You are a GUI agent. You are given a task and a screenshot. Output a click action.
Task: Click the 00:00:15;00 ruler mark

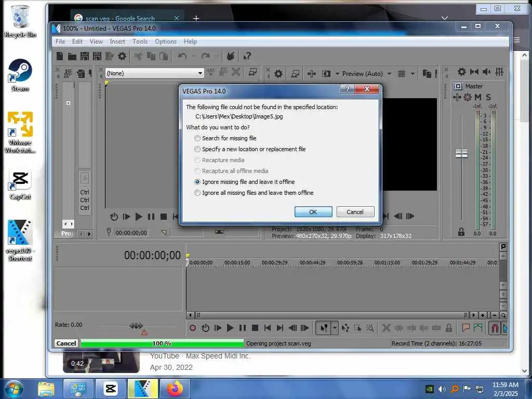(x=237, y=262)
